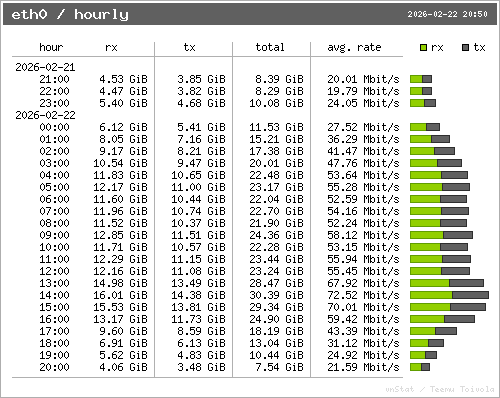
Task: Click the rx value '4.06 GiB'
Action: click(x=123, y=367)
